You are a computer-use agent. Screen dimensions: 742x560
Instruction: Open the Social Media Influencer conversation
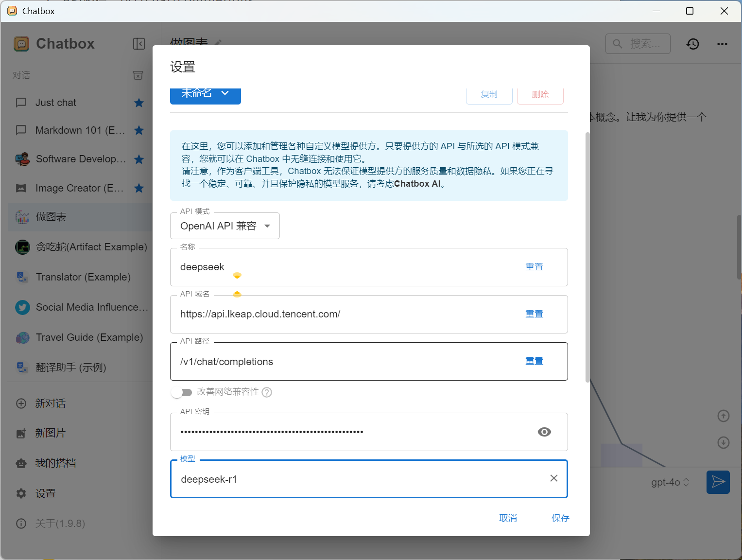coord(81,307)
